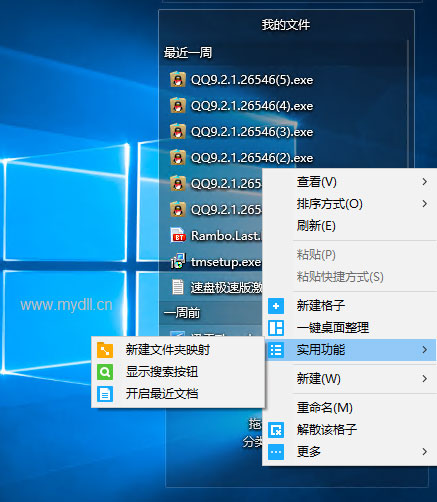This screenshot has height=502, width=437.
Task: Select 查看(V) in the context menu
Action: point(349,182)
